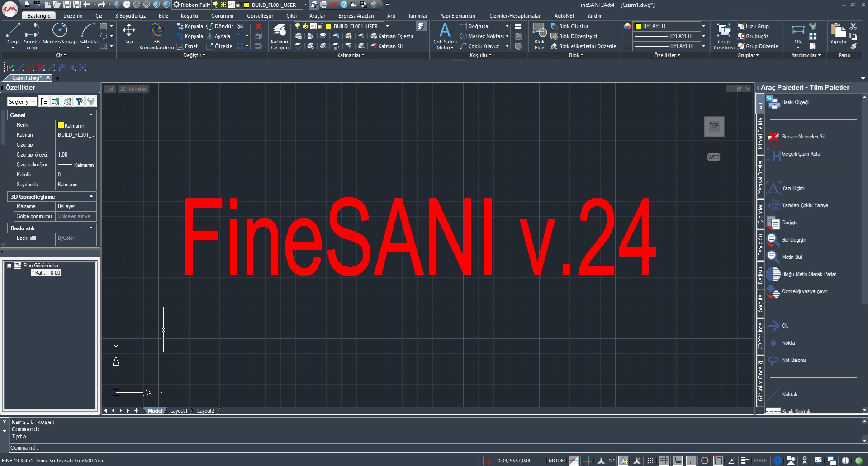Click the Ölçekle scale tool
Viewport: 868px width, 466px height.
click(x=219, y=46)
